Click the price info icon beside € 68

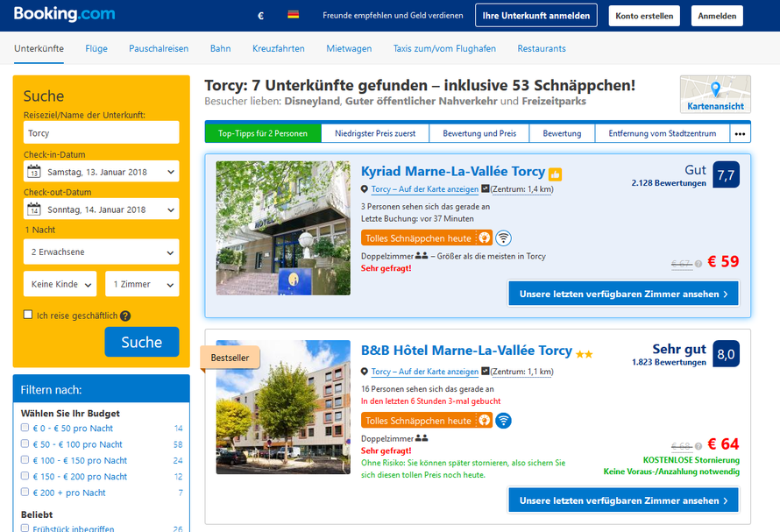click(x=698, y=446)
